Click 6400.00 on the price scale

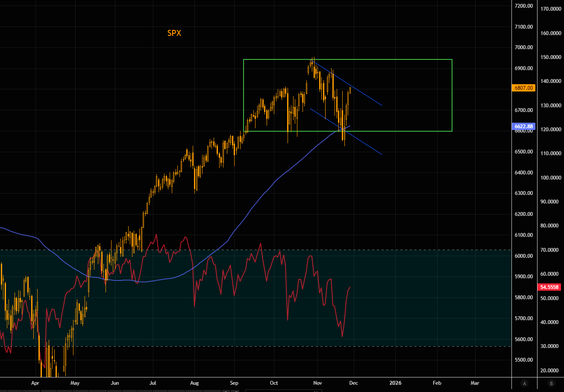coord(523,173)
